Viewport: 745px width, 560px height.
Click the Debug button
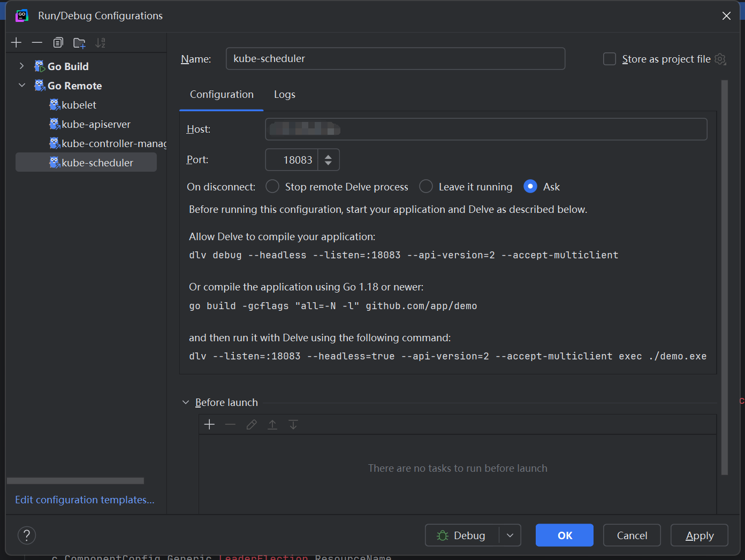click(x=462, y=535)
